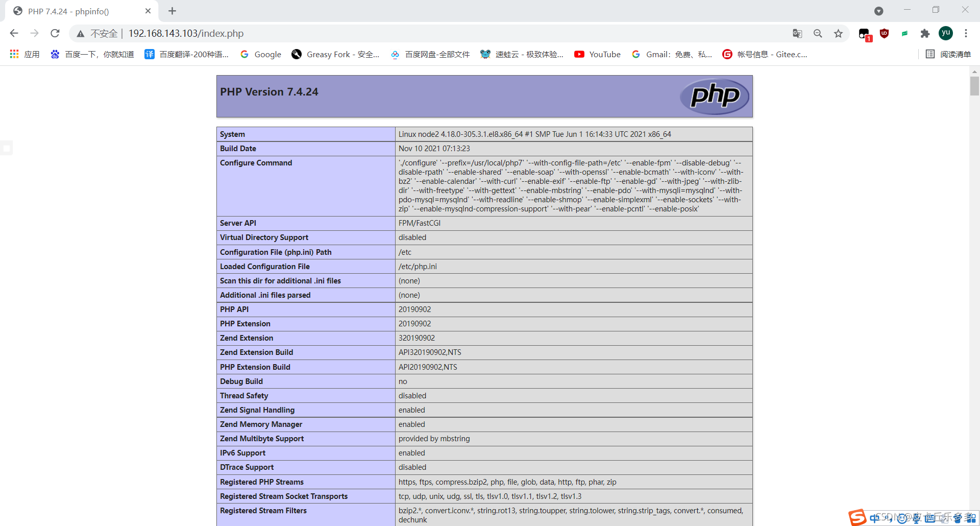Click the green extension icon in toolbar

coord(904,34)
